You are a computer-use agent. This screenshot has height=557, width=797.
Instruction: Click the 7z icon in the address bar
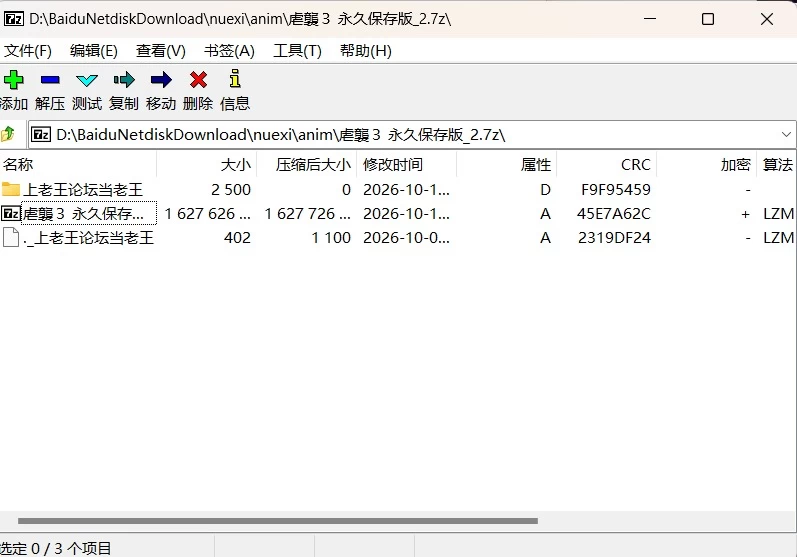pyautogui.click(x=41, y=135)
